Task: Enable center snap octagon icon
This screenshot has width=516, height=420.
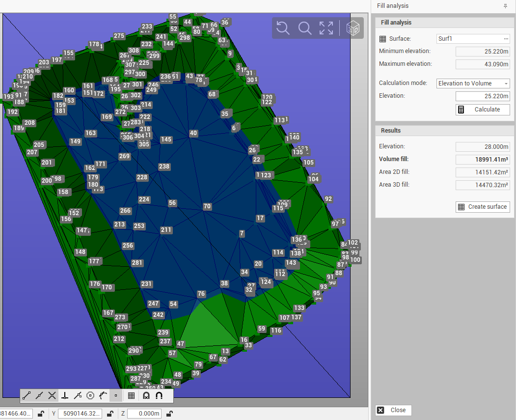Action: pos(90,395)
